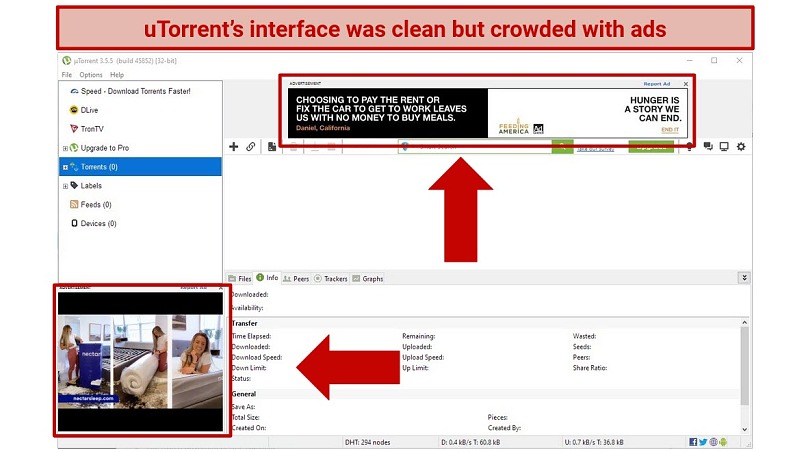Switch to the Info tab
The image size is (806, 452).
(x=267, y=278)
